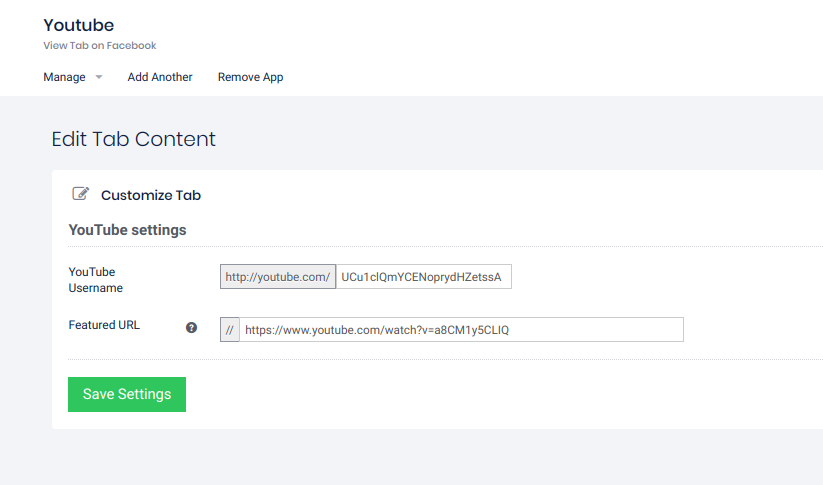Screen dimensions: 823x485
Task: Open the Manage menu
Action: (65, 77)
